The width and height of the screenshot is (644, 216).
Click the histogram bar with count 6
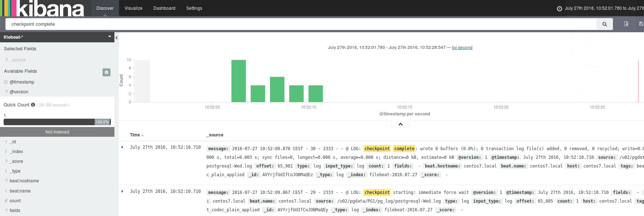click(x=277, y=89)
